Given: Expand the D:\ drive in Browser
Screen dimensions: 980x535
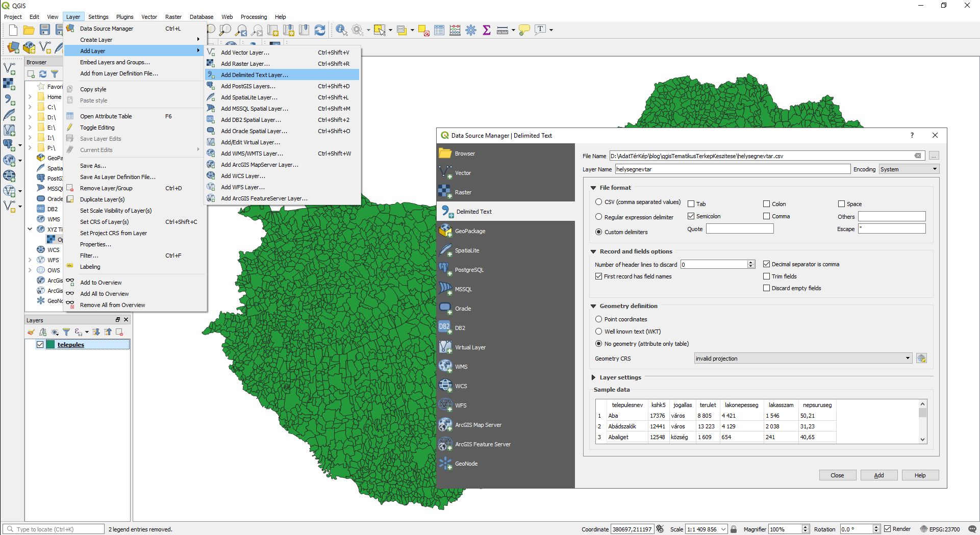Looking at the screenshot, I should 30,117.
